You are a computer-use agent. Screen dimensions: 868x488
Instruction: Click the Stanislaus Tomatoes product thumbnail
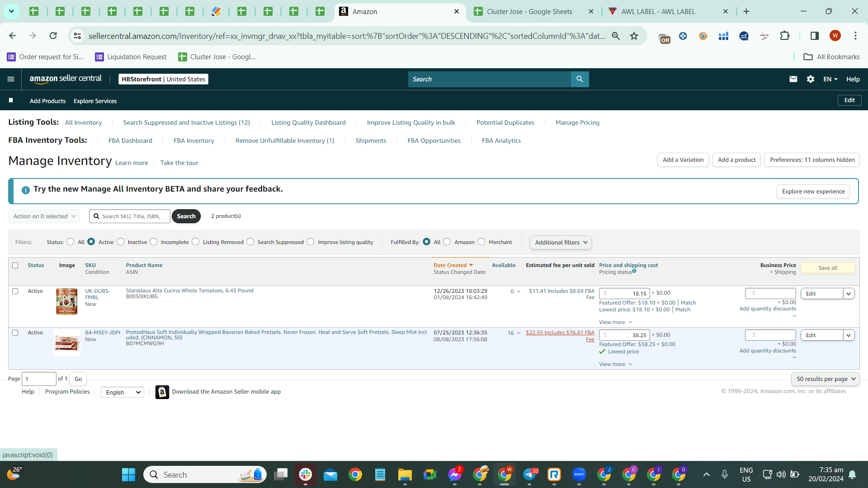(x=67, y=301)
